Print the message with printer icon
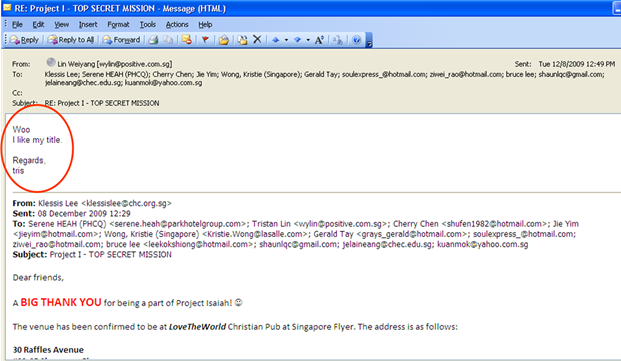621x361 pixels. [x=153, y=40]
